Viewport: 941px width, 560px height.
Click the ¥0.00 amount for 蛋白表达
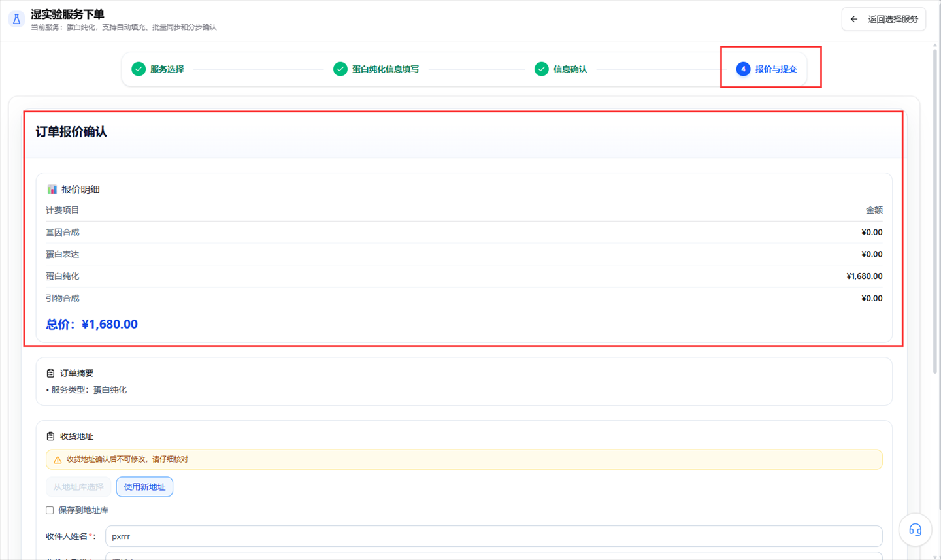point(872,255)
